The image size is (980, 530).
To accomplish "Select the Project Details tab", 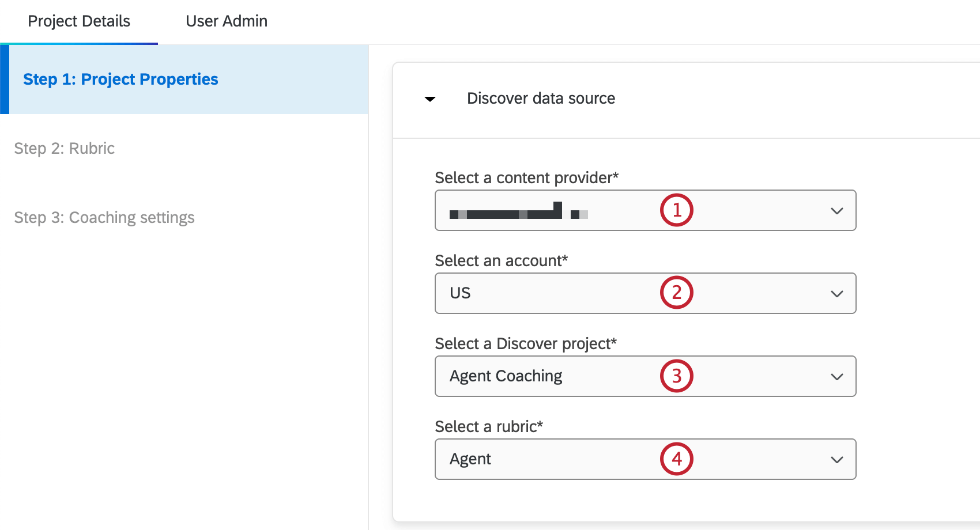I will 78,21.
